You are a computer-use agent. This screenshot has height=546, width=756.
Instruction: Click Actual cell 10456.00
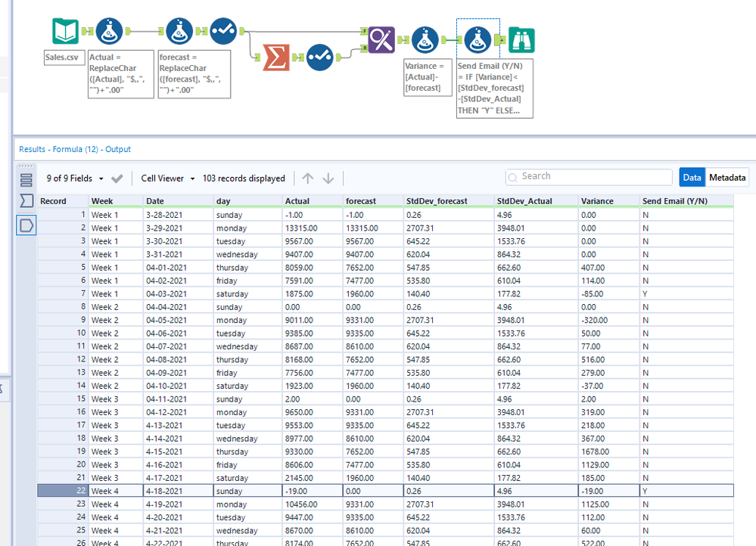click(313, 504)
